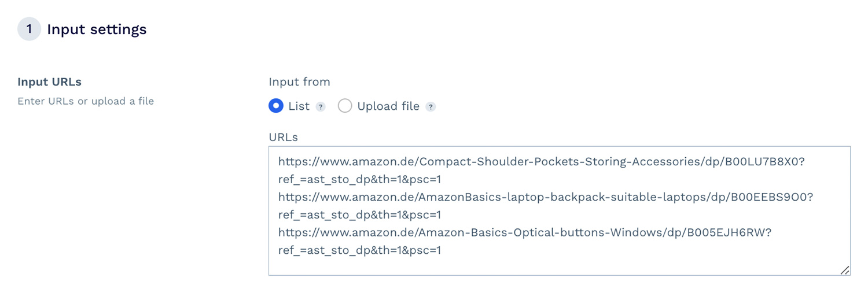
Task: Click the ref_ line below the Compact-Shoulder URL
Action: coord(359,180)
